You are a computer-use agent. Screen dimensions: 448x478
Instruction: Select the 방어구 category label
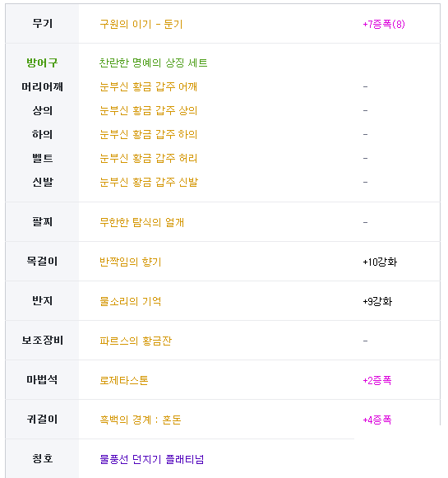coord(42,63)
